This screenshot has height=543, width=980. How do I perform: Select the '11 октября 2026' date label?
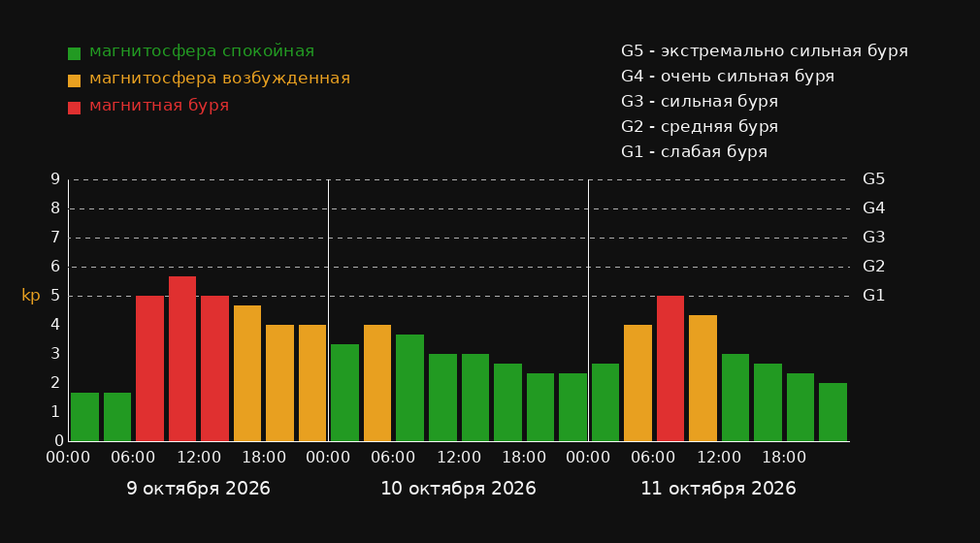tap(718, 489)
